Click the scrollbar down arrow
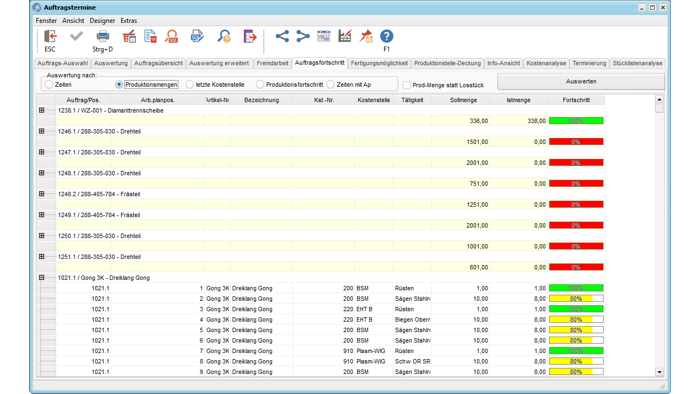Image resolution: width=700 pixels, height=394 pixels. click(x=659, y=372)
